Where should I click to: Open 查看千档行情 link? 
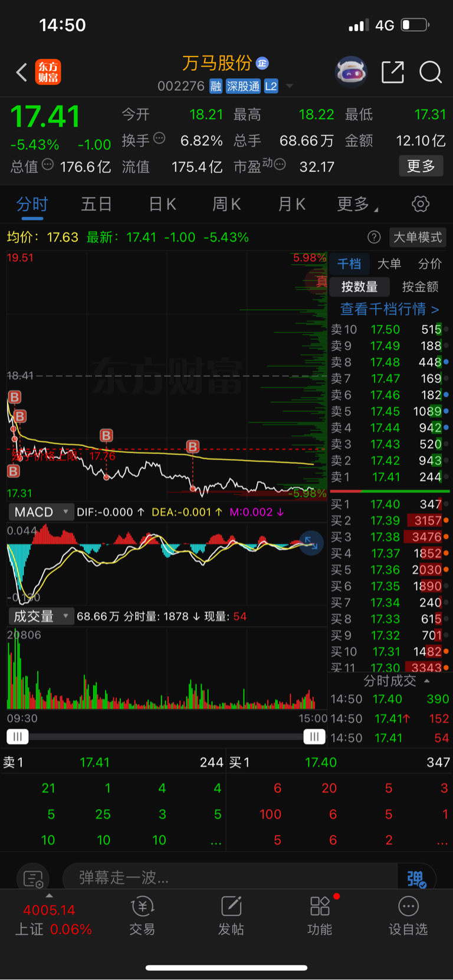point(389,309)
